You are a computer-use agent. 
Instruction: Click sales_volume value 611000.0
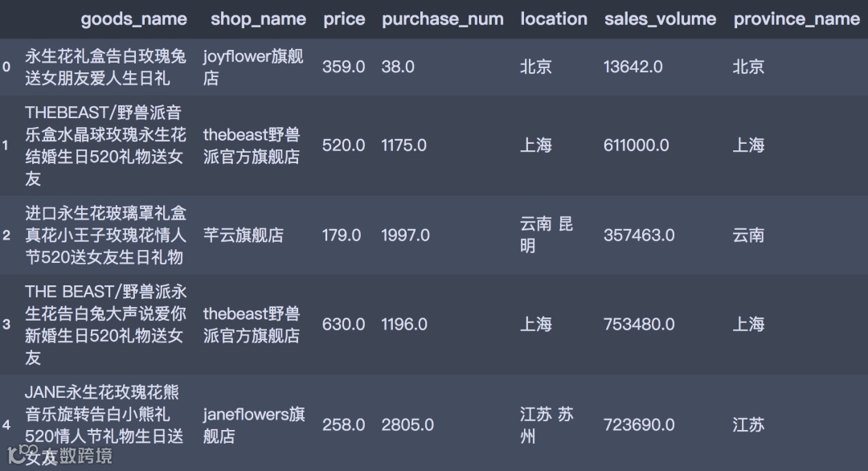pyautogui.click(x=636, y=145)
